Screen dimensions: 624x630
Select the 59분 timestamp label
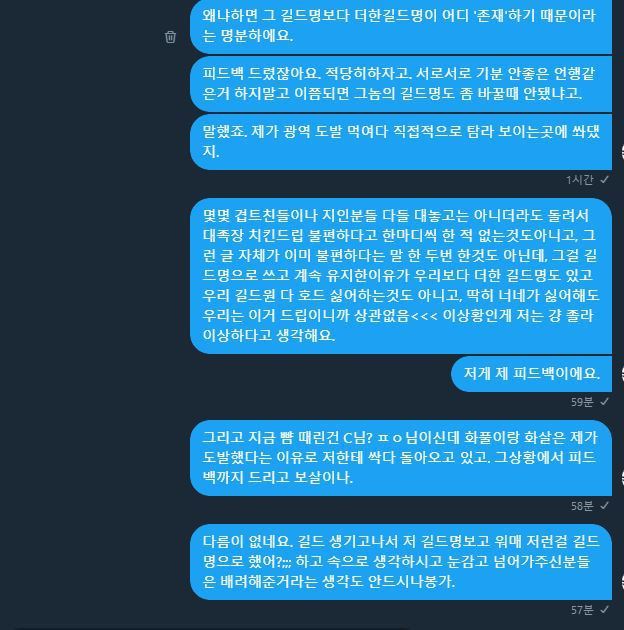582,401
